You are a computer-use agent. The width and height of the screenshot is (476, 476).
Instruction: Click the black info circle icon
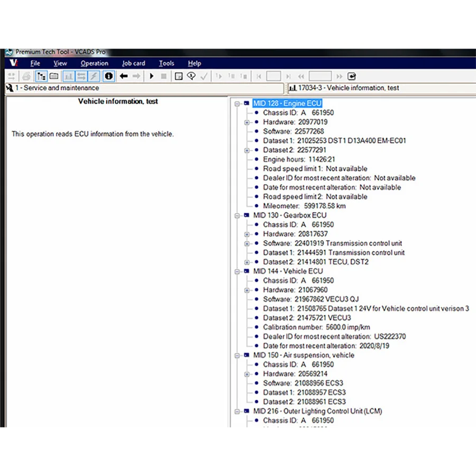[x=108, y=76]
